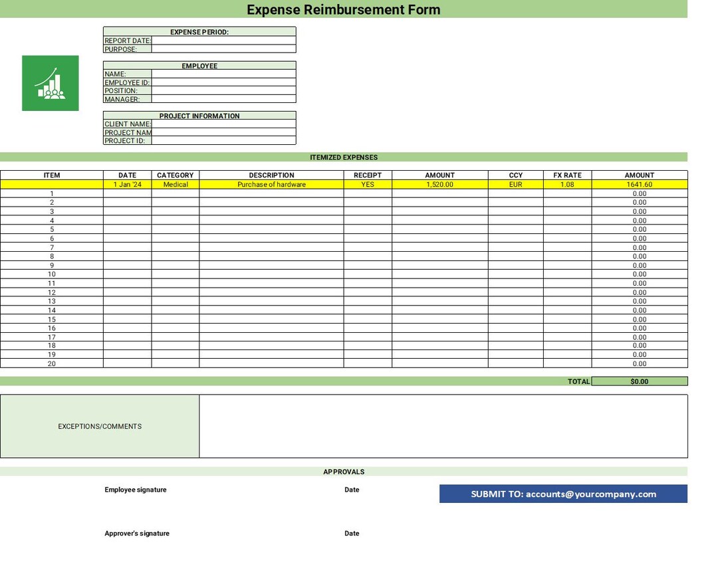The width and height of the screenshot is (718, 588).
Task: Select the DATE cell for expense item 1
Action: (x=127, y=193)
